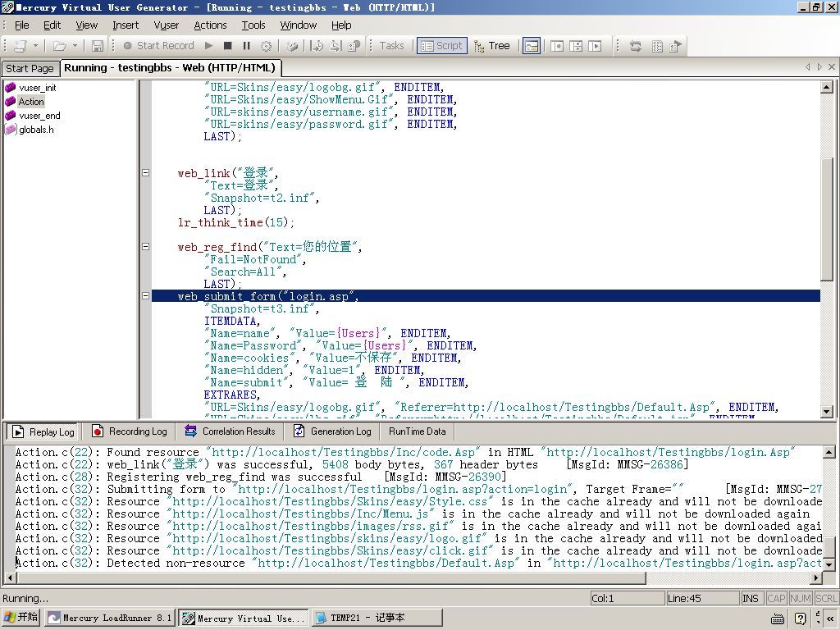The height and width of the screenshot is (630, 840).
Task: Click the Tasks button
Action: pyautogui.click(x=391, y=46)
